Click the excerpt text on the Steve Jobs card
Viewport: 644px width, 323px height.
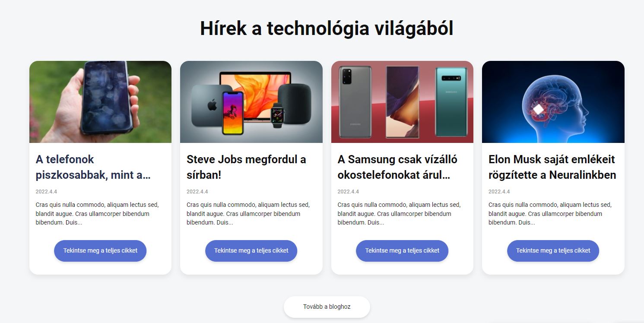(248, 214)
